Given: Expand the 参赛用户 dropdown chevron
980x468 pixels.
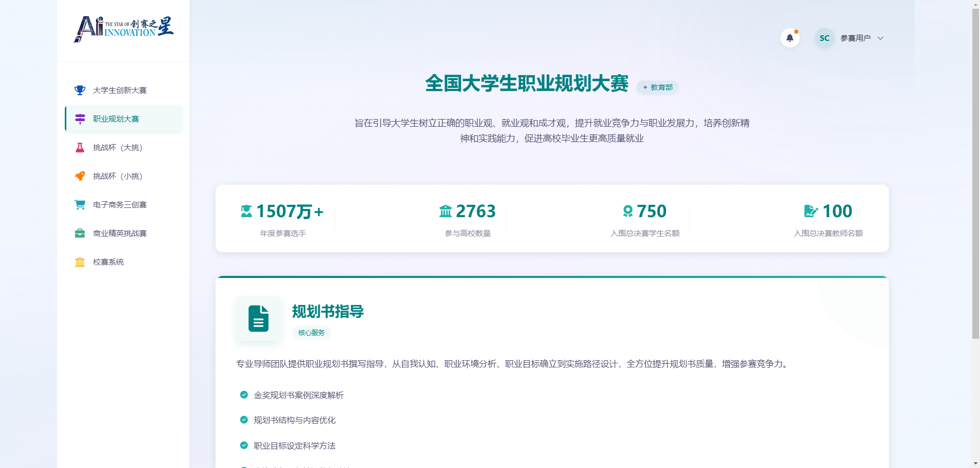Looking at the screenshot, I should 880,38.
